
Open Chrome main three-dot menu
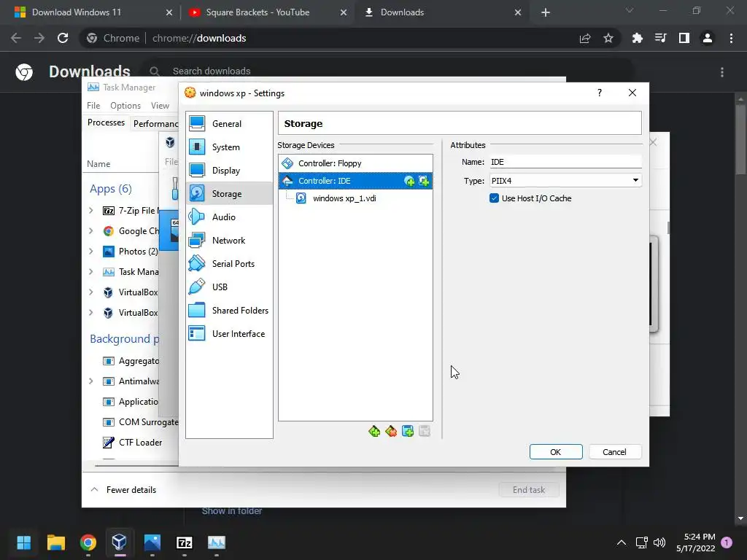point(731,38)
